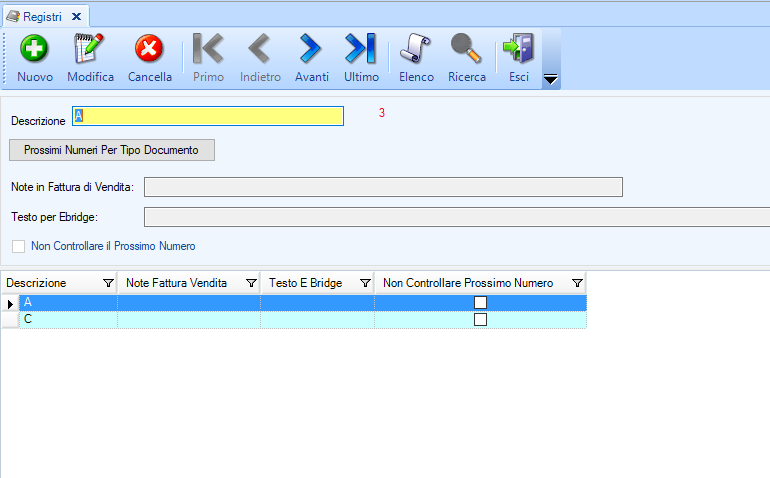Select row C in the grid
This screenshot has width=770, height=478.
(x=60, y=320)
